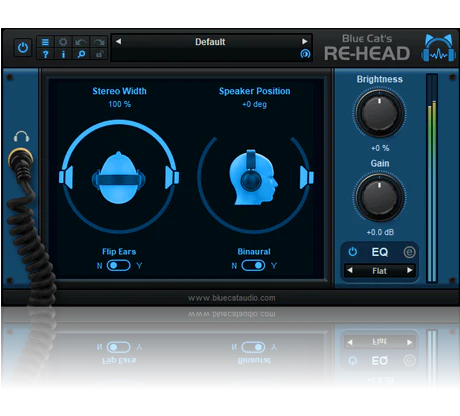This screenshot has width=460, height=416.
Task: Click the Binaural label
Action: coord(254,251)
